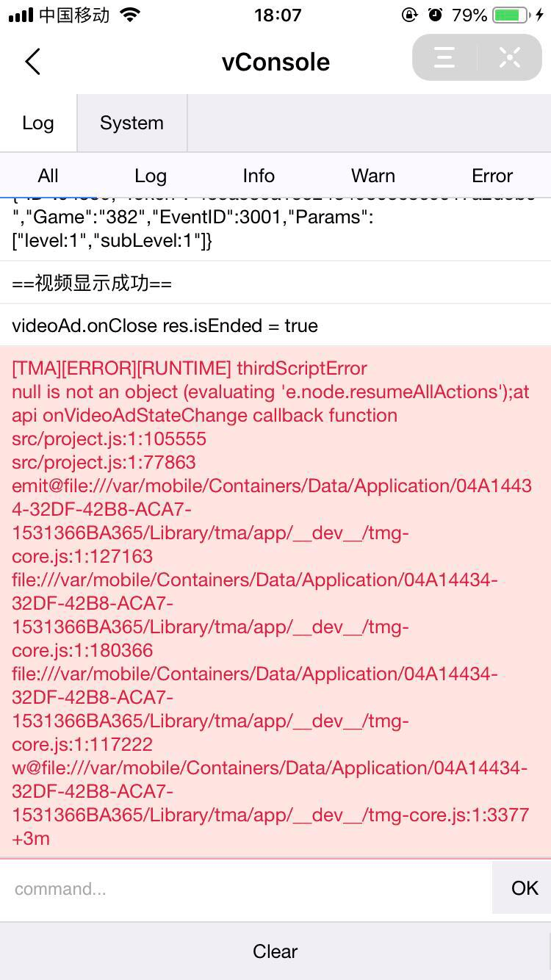Focus the command input field

[x=246, y=889]
